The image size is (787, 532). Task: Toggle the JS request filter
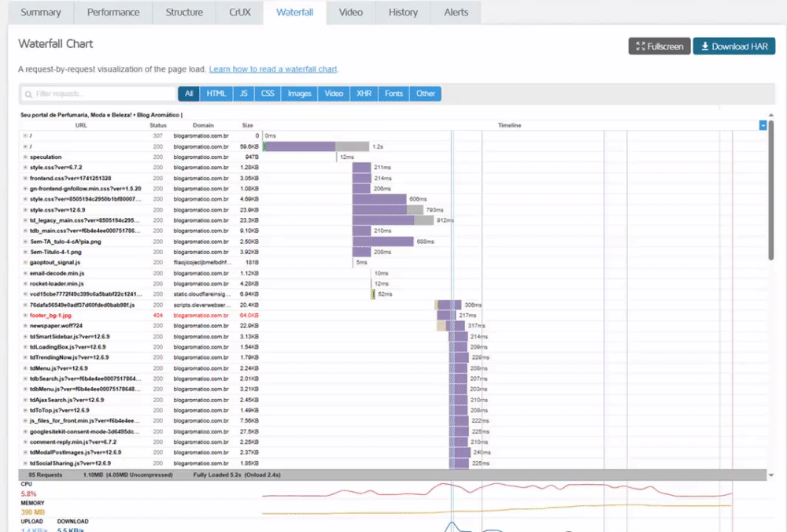click(x=243, y=94)
